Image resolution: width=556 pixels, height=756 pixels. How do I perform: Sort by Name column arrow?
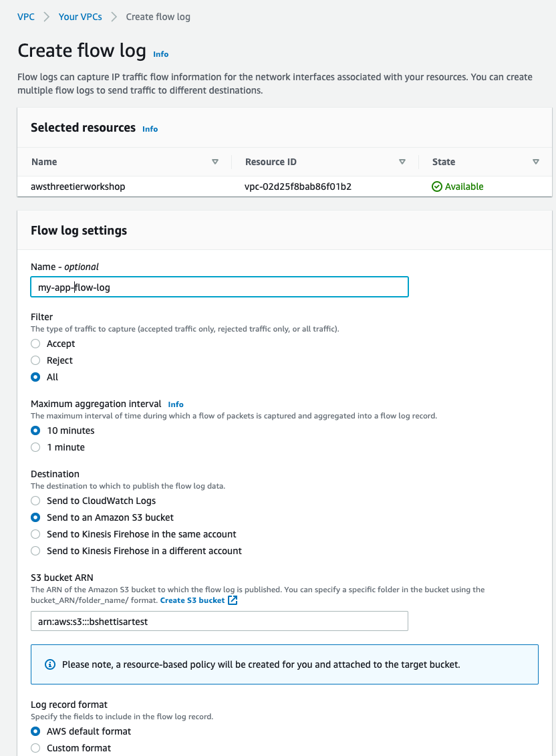click(215, 162)
